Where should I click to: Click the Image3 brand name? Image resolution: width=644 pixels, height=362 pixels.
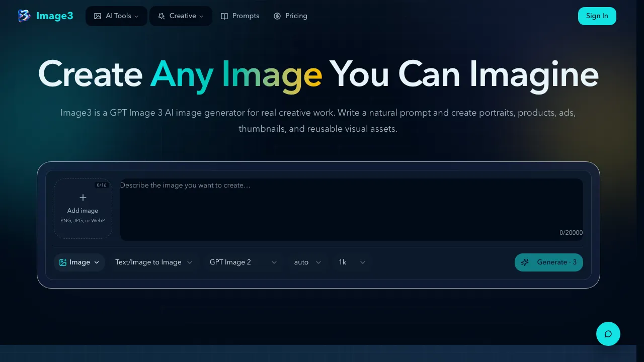coord(55,16)
